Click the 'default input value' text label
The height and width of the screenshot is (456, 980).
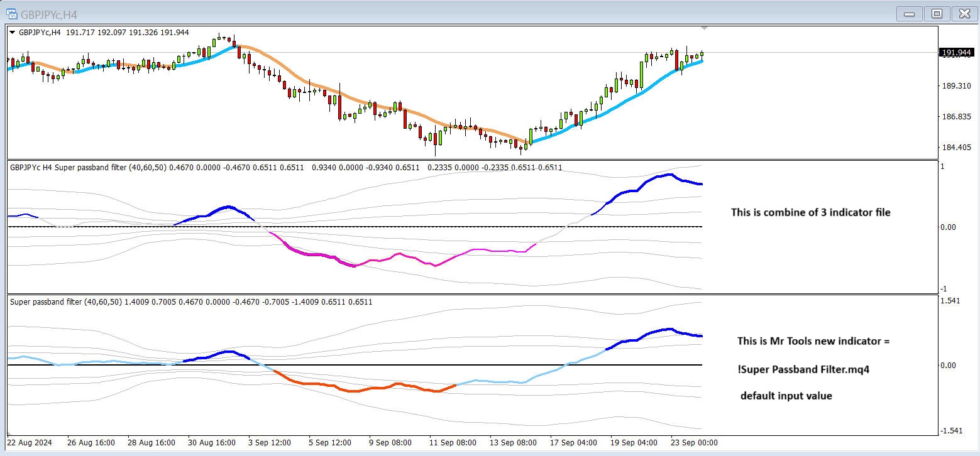pos(786,396)
